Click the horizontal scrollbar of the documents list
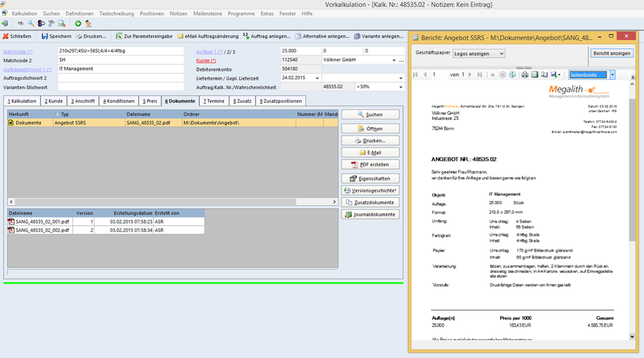 [161, 202]
